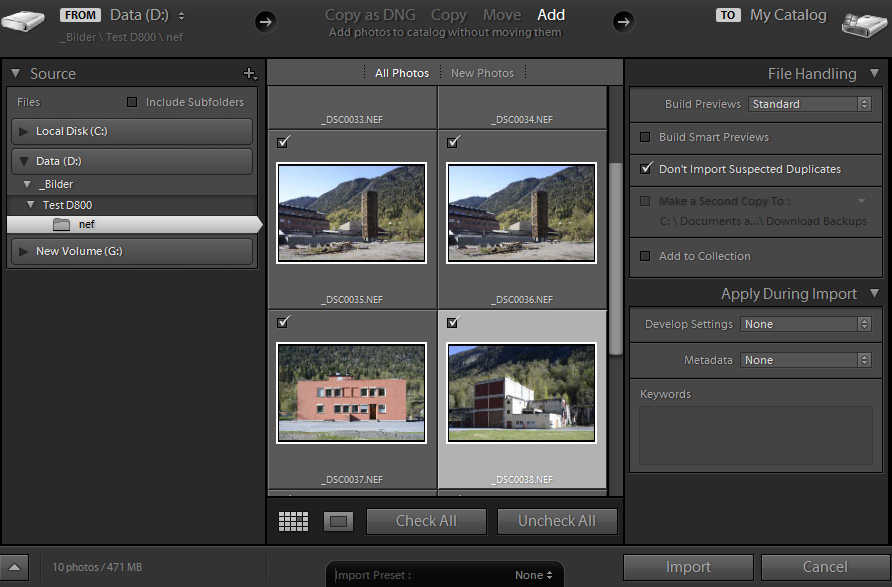Click Check All button
This screenshot has height=587, width=892.
(426, 521)
